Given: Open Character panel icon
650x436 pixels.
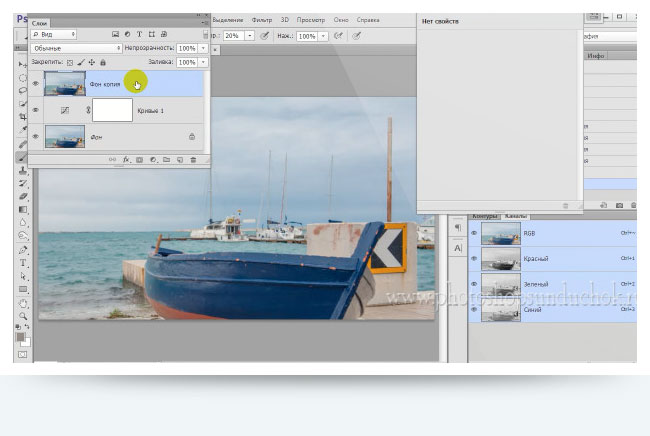Looking at the screenshot, I should click(458, 248).
